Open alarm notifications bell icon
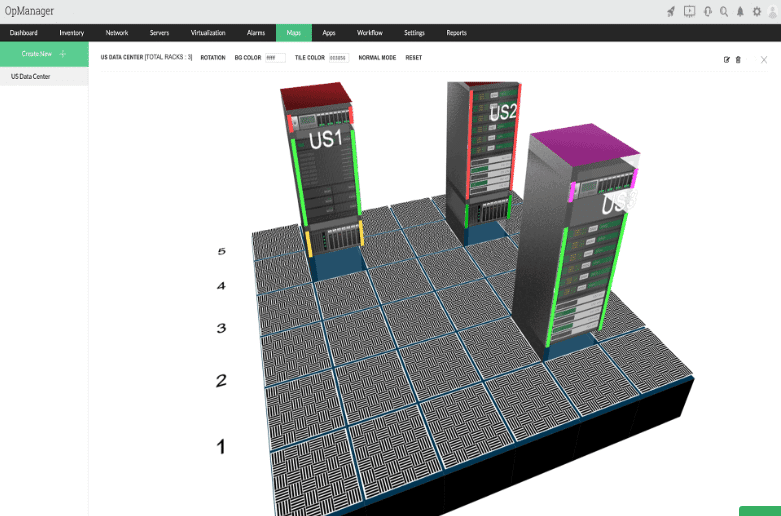The height and width of the screenshot is (516, 781). click(x=740, y=11)
